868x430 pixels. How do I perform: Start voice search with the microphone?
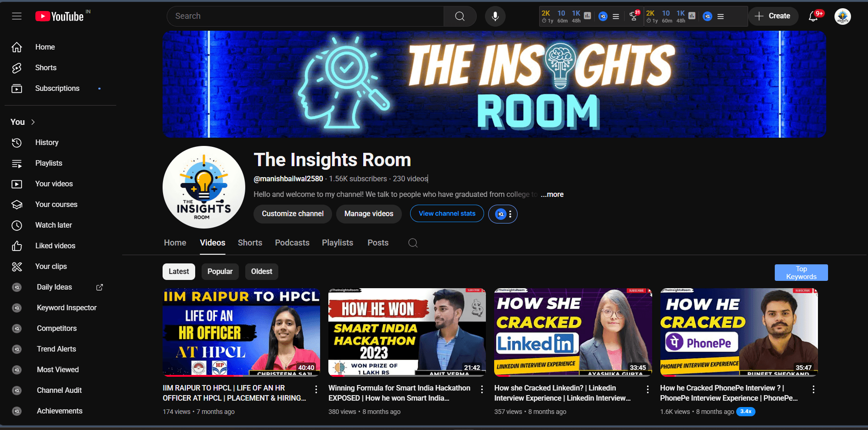[495, 16]
